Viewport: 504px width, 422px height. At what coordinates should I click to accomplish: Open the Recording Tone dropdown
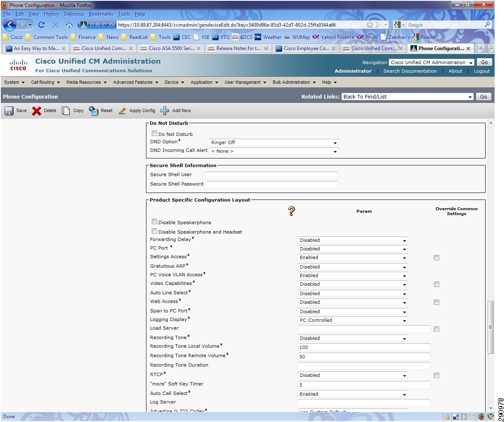(x=353, y=338)
